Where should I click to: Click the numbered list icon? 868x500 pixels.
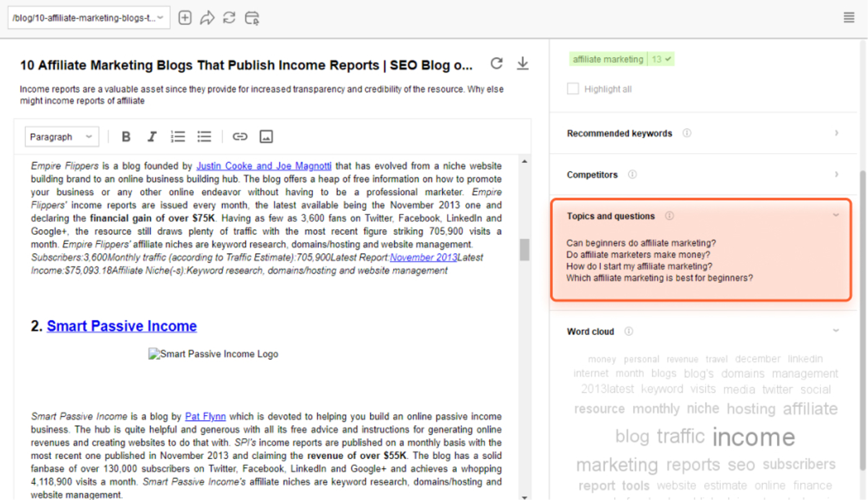[178, 136]
